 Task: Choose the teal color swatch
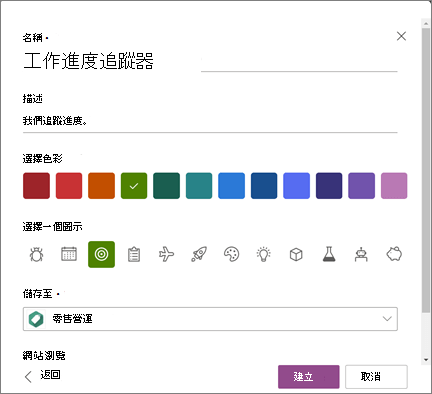pos(199,186)
